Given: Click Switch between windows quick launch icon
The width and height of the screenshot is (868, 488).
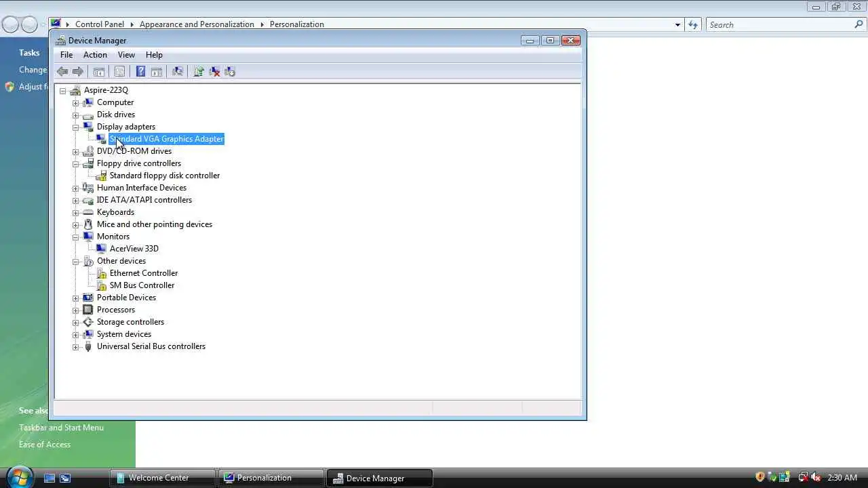Looking at the screenshot, I should pyautogui.click(x=65, y=478).
